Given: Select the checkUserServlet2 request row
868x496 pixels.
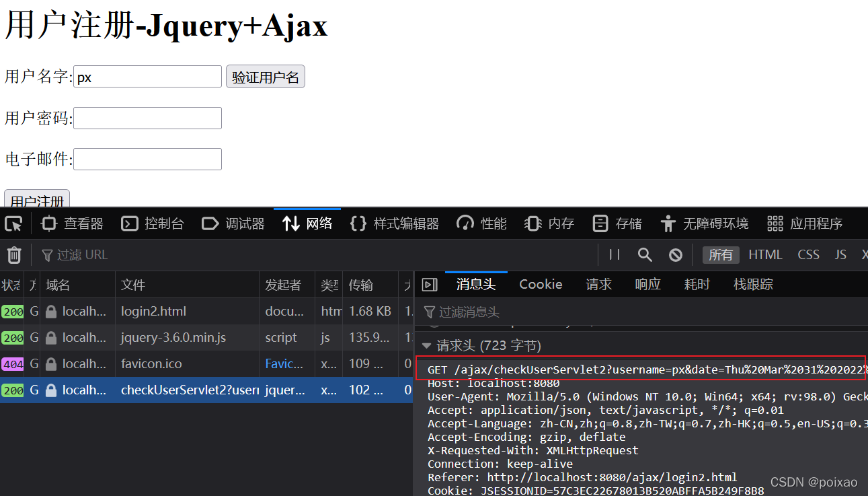Looking at the screenshot, I should 206,390.
